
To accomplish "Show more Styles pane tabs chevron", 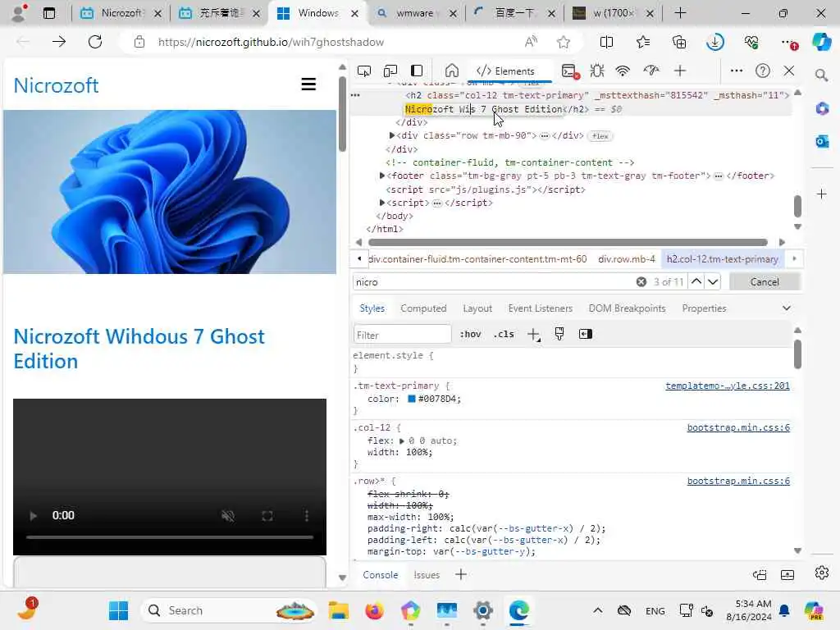I will tap(786, 308).
